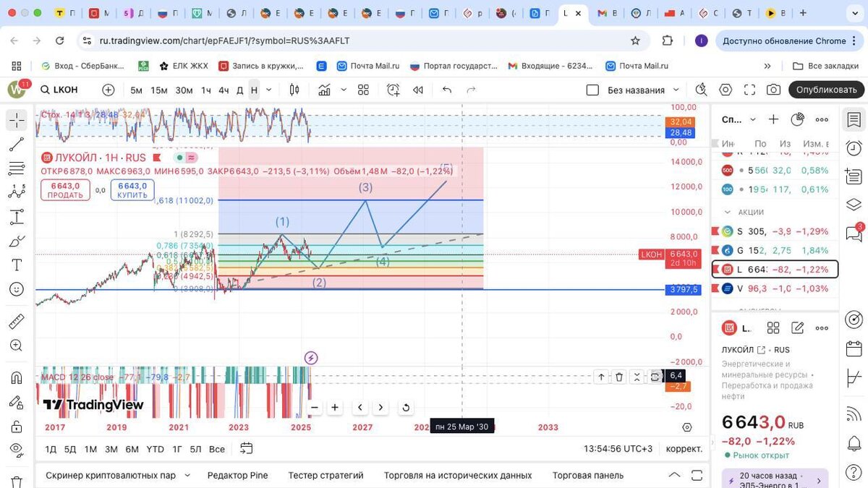The image size is (868, 488).
Task: Switch to 4ч timeframe
Action: point(224,90)
